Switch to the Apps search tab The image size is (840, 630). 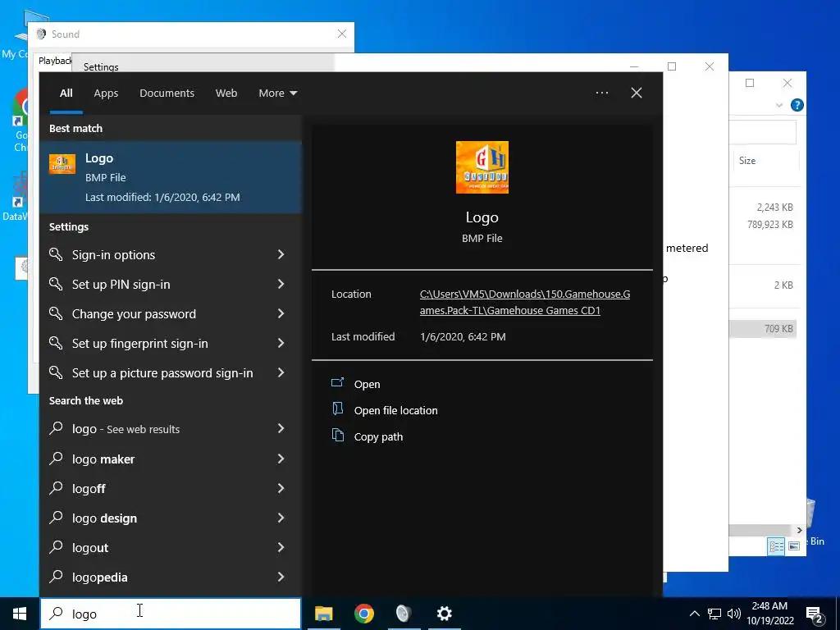(x=106, y=94)
